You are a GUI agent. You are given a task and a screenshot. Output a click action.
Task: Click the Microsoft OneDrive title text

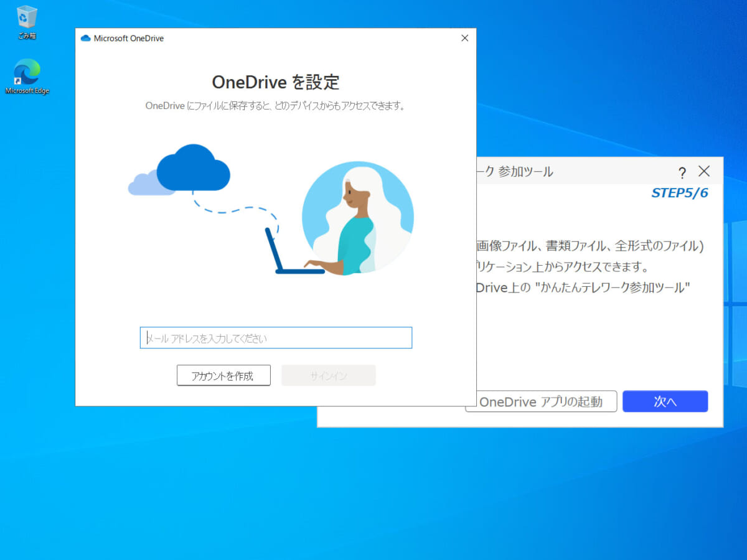(x=129, y=39)
